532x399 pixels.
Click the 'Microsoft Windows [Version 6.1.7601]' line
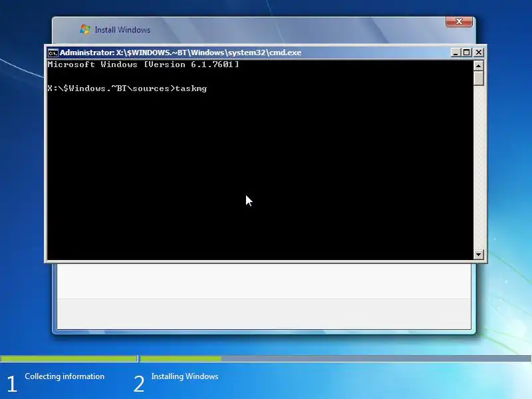coord(143,65)
